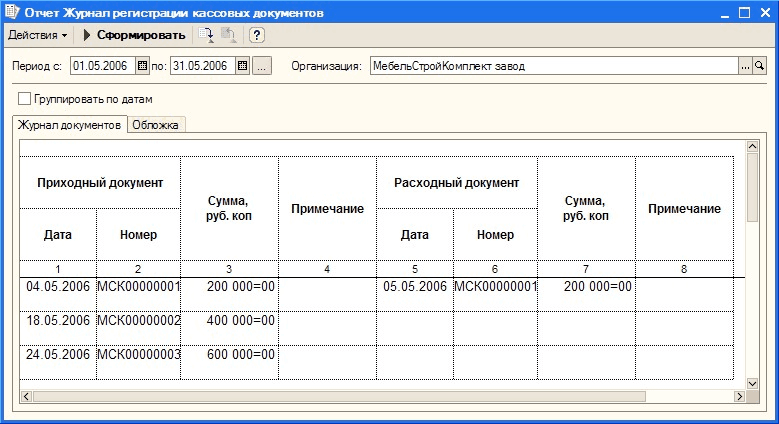Click the Расходный документ header
Image resolution: width=779 pixels, height=424 pixels.
click(457, 182)
